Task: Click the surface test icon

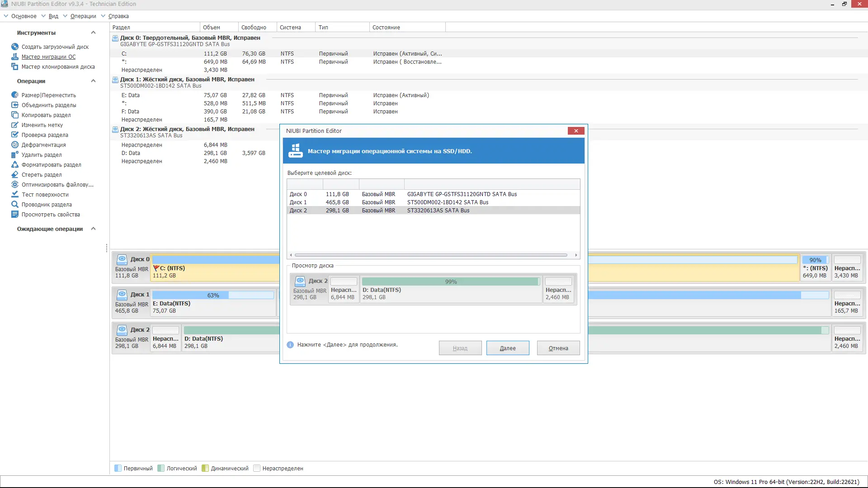Action: click(15, 194)
